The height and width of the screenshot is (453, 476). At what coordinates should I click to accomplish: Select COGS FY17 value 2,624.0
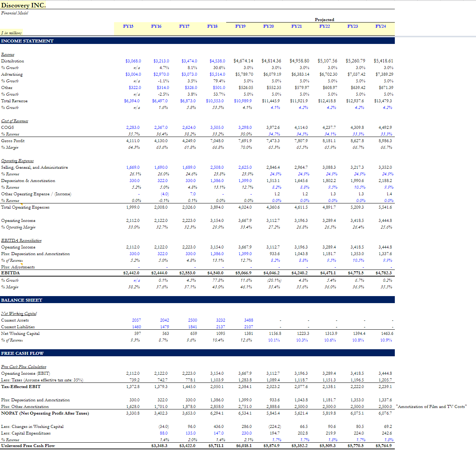[189, 127]
